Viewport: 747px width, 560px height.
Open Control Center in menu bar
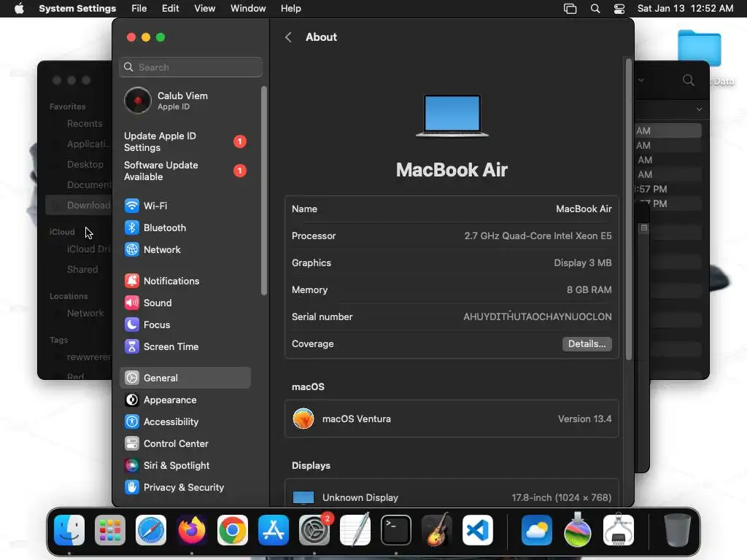(x=619, y=9)
